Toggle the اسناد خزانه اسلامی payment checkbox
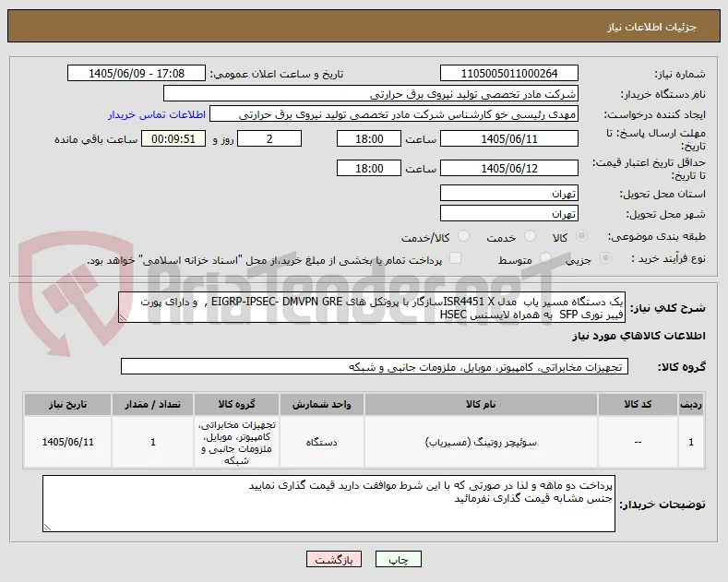 (x=456, y=258)
